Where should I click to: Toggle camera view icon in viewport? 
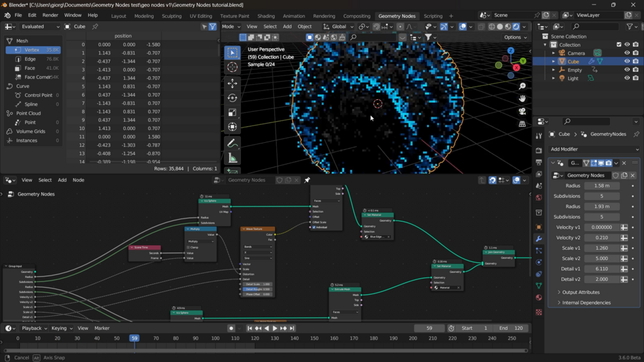pos(522,111)
